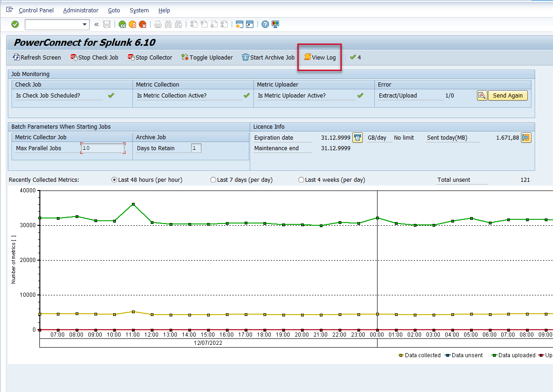Click the View Log button

tap(319, 57)
